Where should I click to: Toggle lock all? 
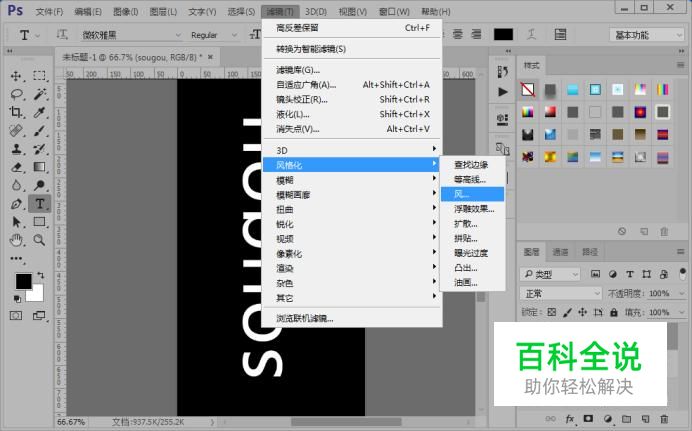[x=613, y=312]
